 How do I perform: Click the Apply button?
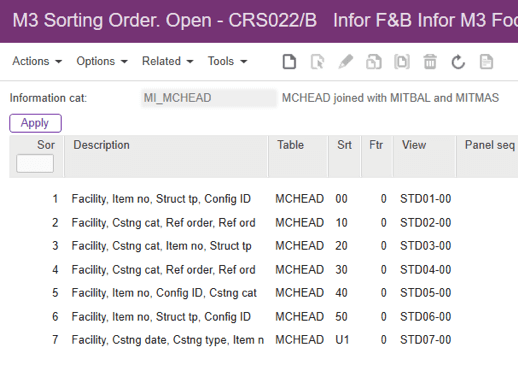[35, 123]
